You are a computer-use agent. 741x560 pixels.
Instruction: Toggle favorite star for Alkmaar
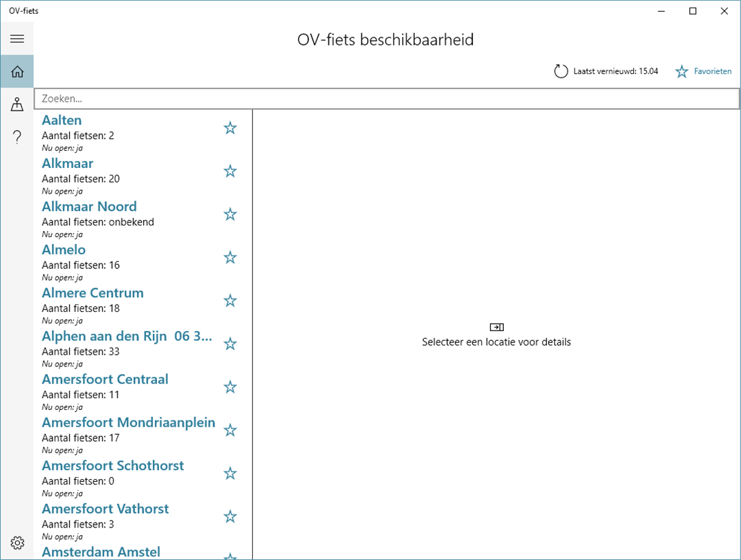[230, 171]
